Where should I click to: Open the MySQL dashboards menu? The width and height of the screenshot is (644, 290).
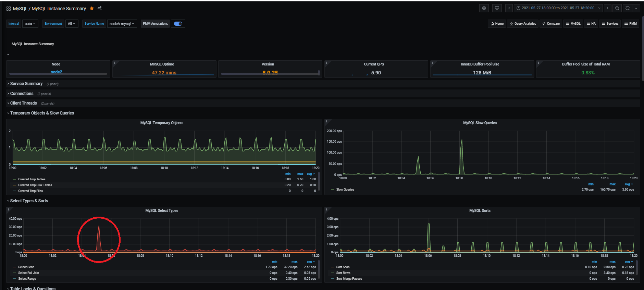click(573, 24)
